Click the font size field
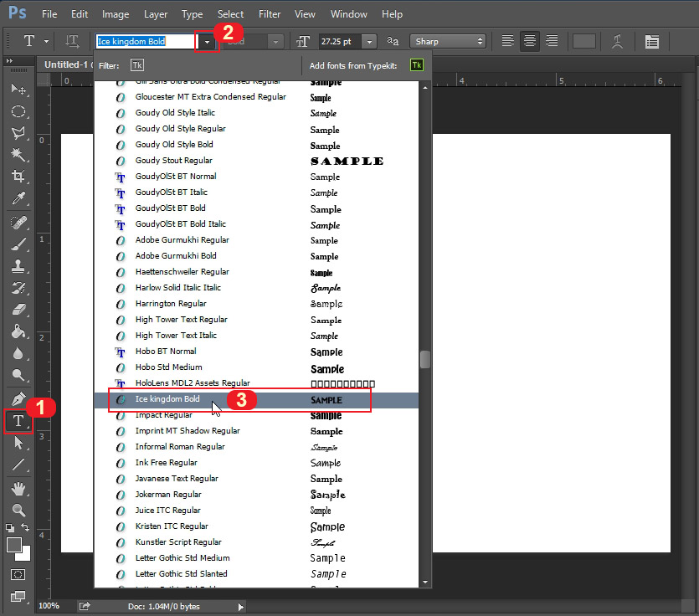This screenshot has height=616, width=699. [340, 42]
